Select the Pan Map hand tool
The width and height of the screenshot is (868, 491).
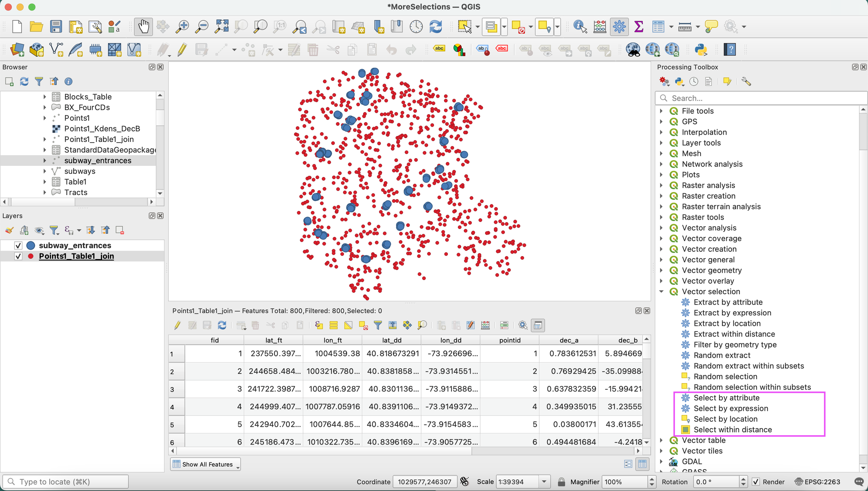pos(143,27)
